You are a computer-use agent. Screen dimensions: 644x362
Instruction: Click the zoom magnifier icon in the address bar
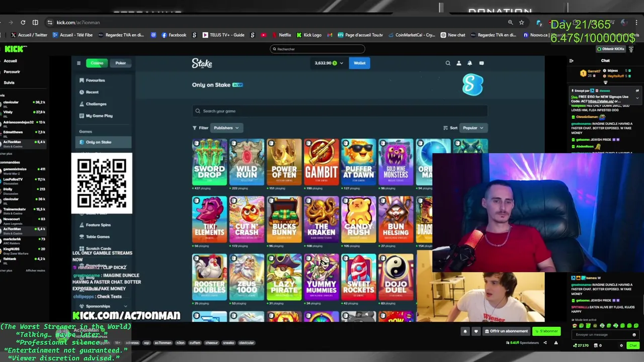pos(510,22)
